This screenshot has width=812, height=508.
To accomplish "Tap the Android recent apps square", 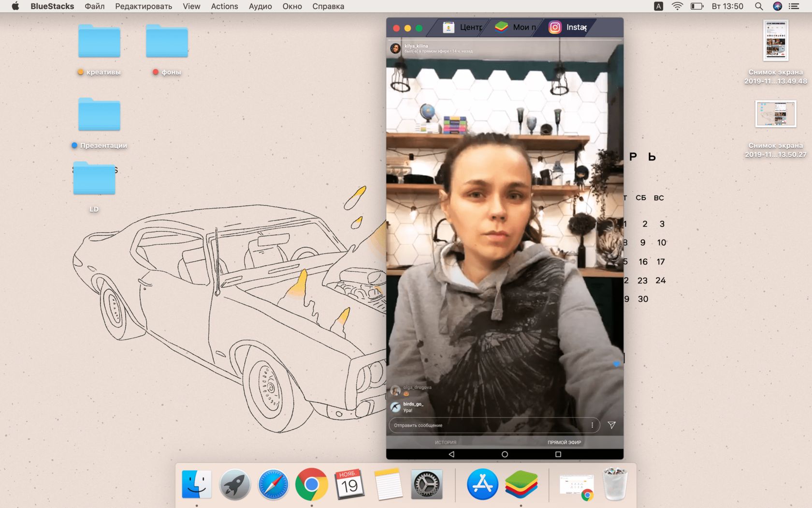I will pyautogui.click(x=558, y=454).
